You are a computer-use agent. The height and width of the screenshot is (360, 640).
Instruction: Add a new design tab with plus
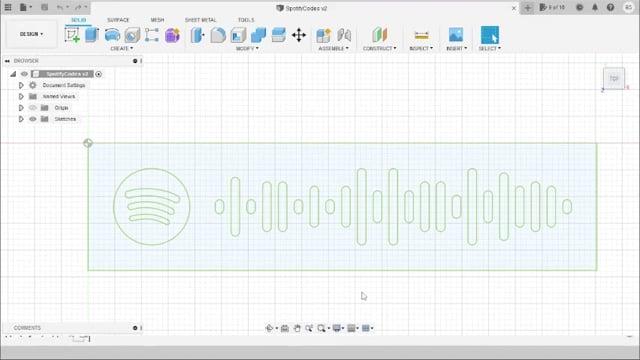(x=527, y=8)
